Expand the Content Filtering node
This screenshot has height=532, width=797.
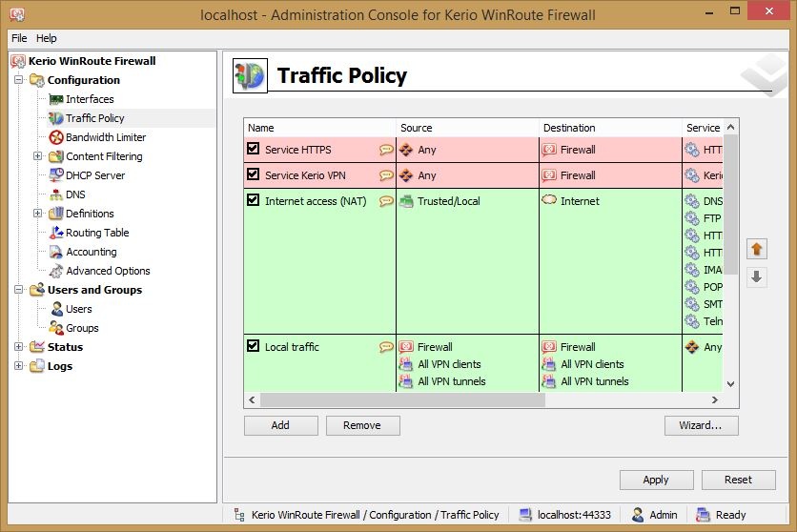tap(37, 156)
